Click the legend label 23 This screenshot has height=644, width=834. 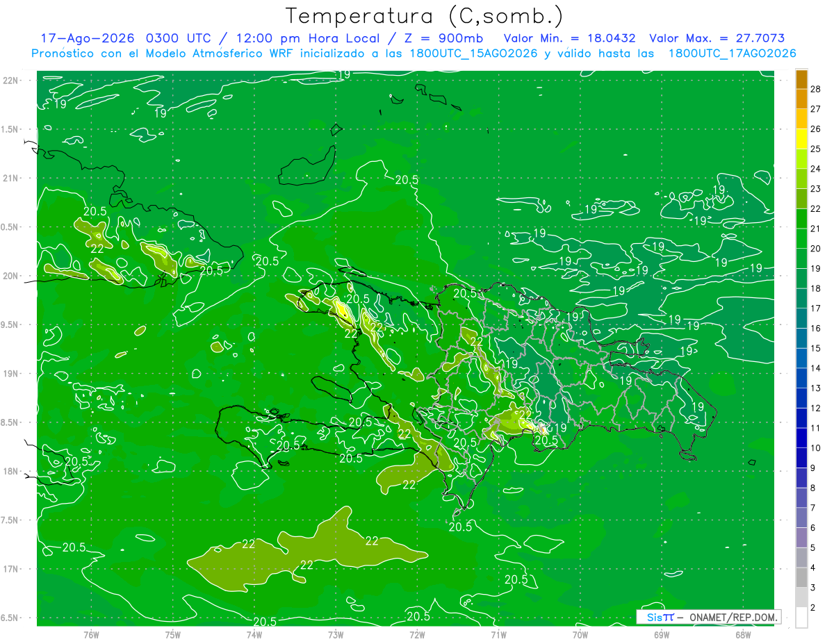pyautogui.click(x=815, y=188)
